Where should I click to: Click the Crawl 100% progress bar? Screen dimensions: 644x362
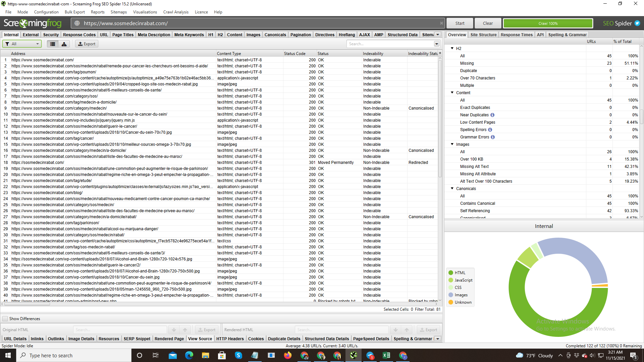(548, 23)
